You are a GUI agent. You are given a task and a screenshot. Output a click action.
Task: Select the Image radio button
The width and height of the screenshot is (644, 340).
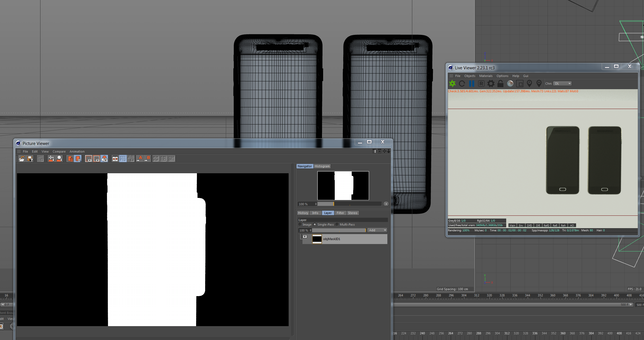(300, 224)
